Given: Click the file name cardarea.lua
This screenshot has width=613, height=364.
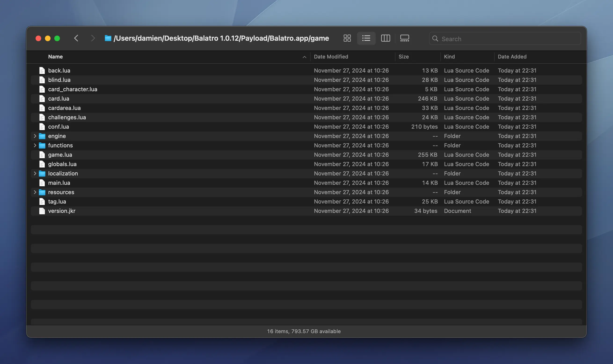Looking at the screenshot, I should pos(64,108).
